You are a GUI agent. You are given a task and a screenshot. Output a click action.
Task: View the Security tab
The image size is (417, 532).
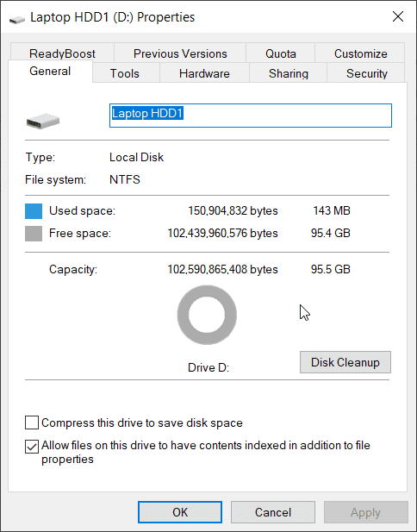coord(366,73)
